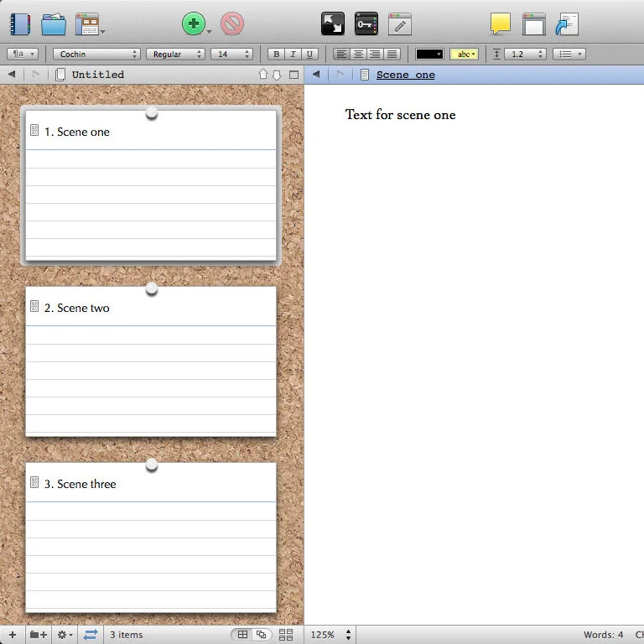Viewport: 644px width, 644px height.
Task: Go forward in the Untitled corkboard history
Action: [36, 75]
